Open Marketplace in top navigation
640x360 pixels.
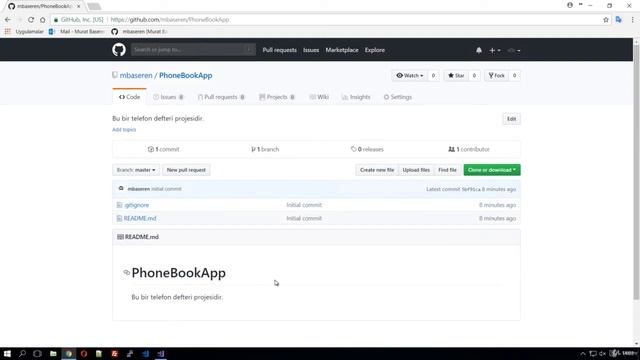pos(342,50)
